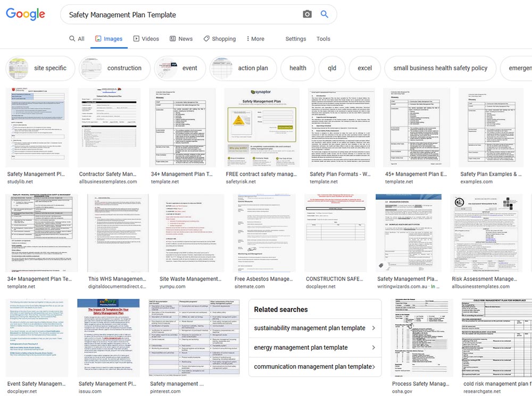
Task: Open the synaptor Safety Management Plan thumbnail
Action: (x=262, y=128)
